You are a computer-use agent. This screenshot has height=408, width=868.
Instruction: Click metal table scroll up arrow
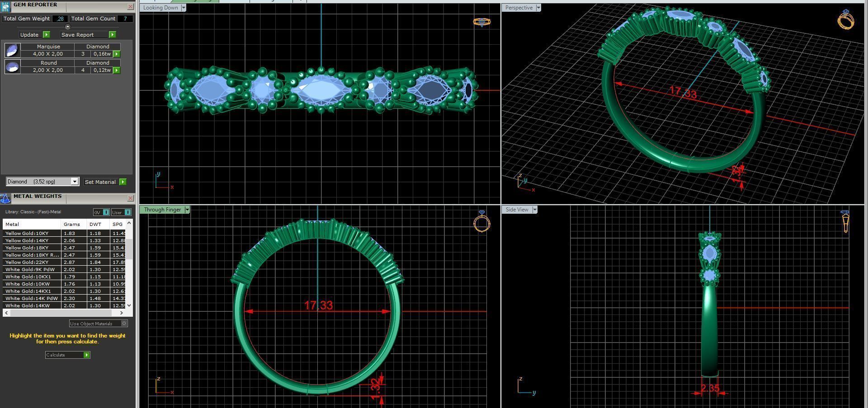pos(129,223)
